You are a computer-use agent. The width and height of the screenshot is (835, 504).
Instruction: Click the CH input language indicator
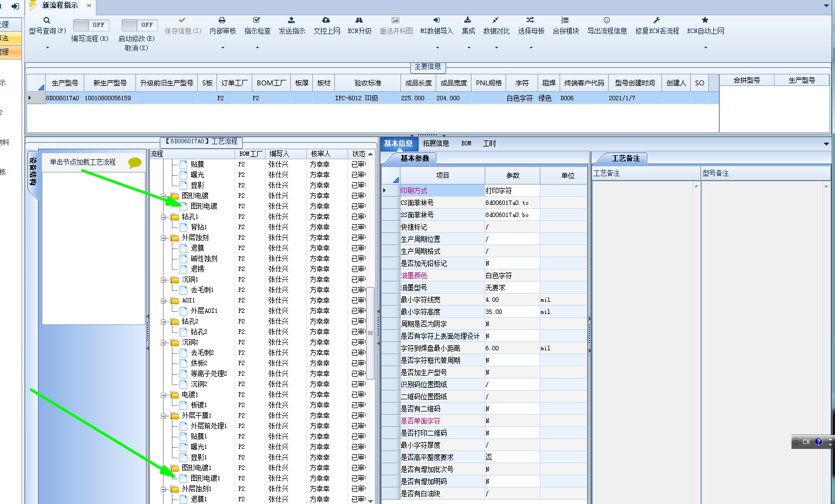(x=806, y=442)
